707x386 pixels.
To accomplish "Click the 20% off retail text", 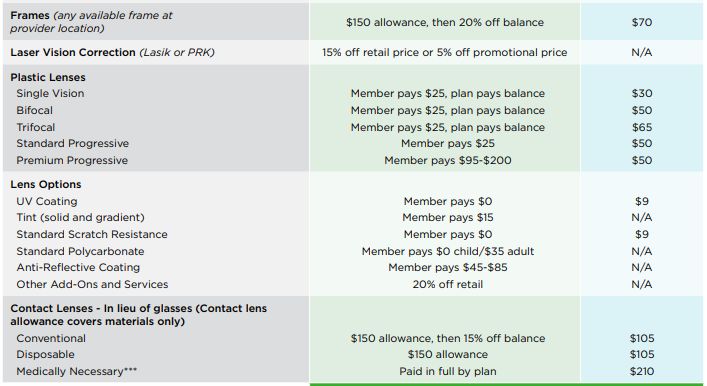I will point(448,285).
